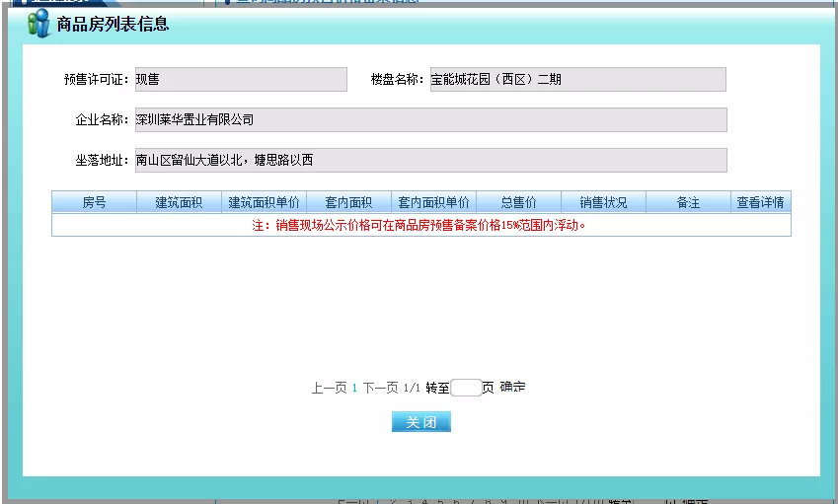Select page number 1 in pagination

click(x=354, y=389)
